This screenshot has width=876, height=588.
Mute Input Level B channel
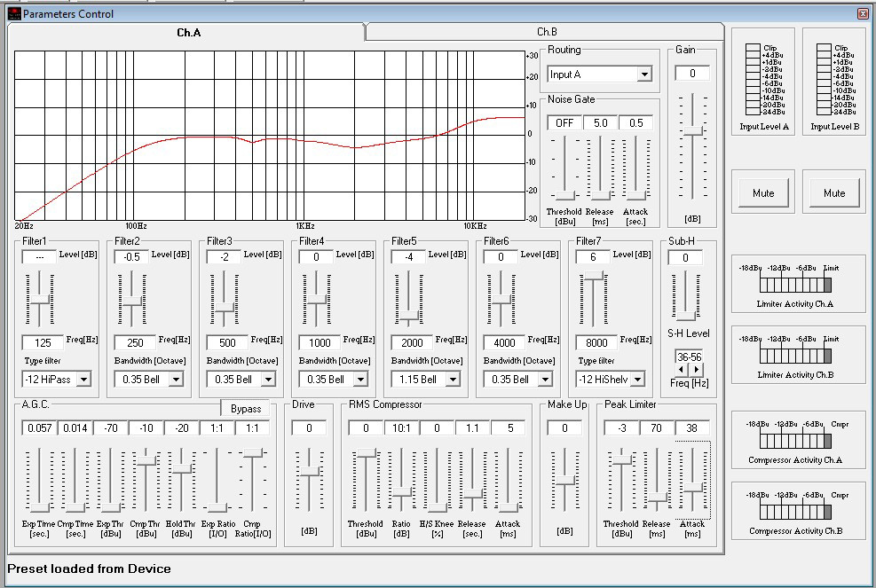pos(833,193)
